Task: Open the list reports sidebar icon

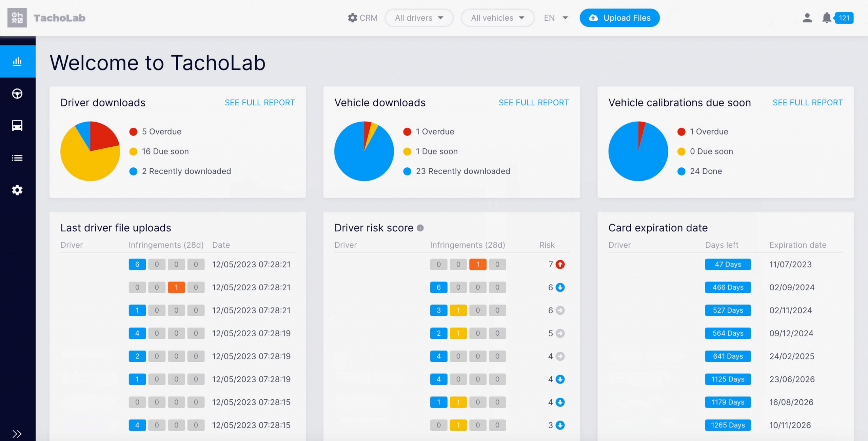Action: pyautogui.click(x=17, y=158)
